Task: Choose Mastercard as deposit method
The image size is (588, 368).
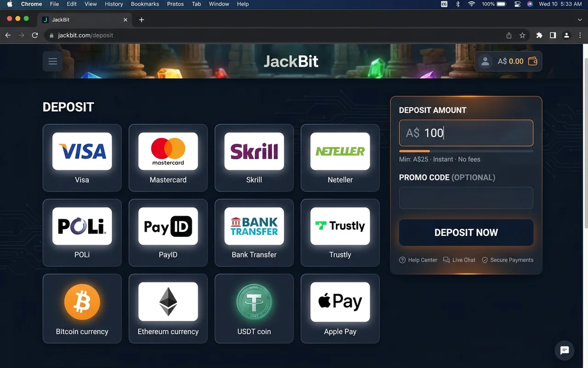Action: pos(168,158)
